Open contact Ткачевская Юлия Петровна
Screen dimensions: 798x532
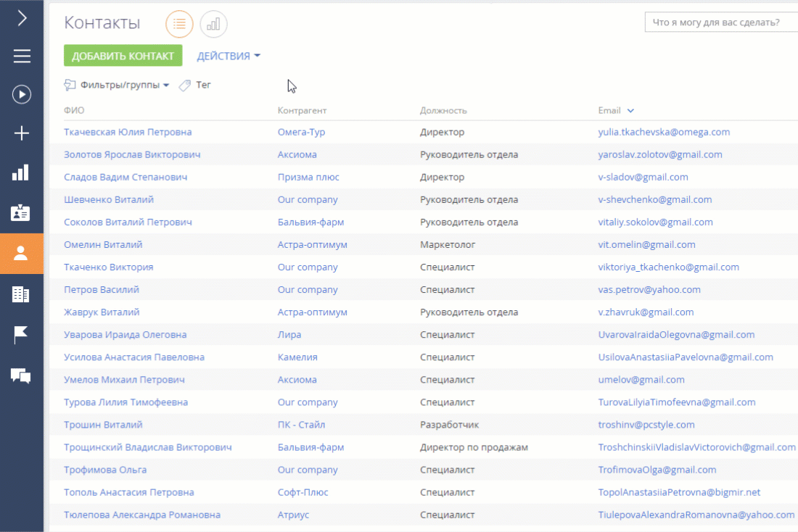click(x=128, y=132)
